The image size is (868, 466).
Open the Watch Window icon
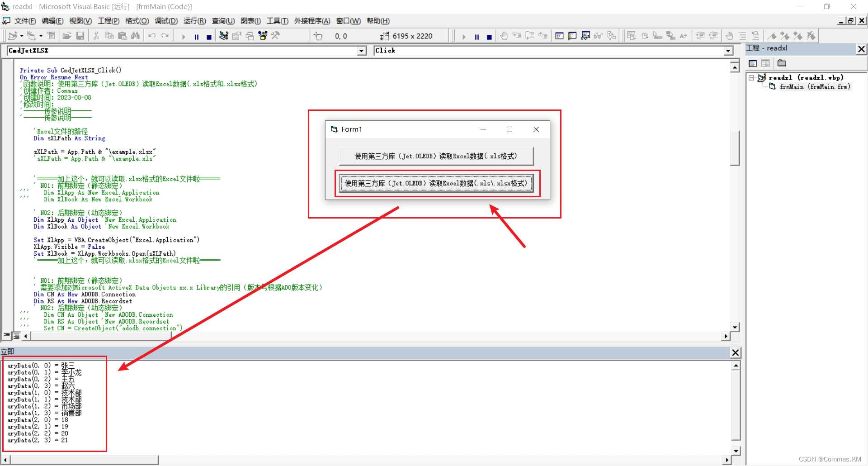click(585, 36)
